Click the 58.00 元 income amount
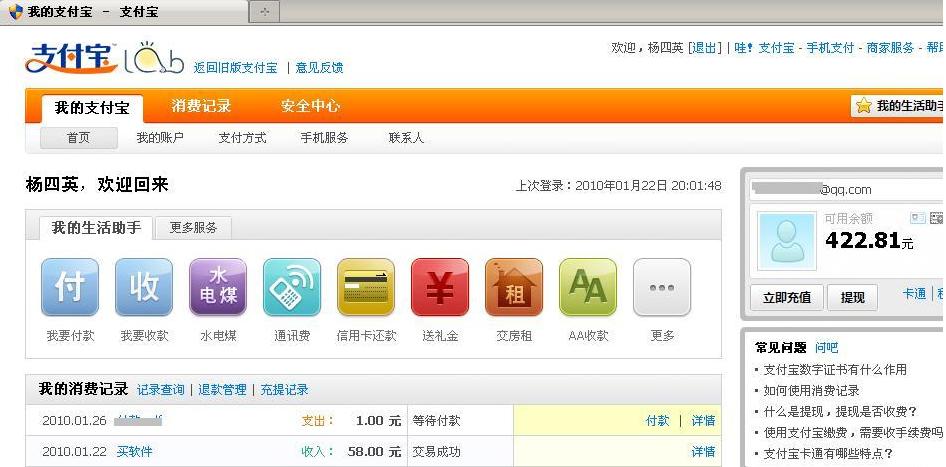The height and width of the screenshot is (467, 946). coord(374,451)
